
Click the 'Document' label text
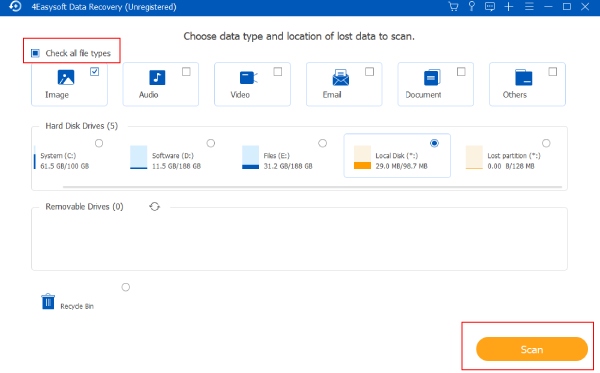click(423, 94)
